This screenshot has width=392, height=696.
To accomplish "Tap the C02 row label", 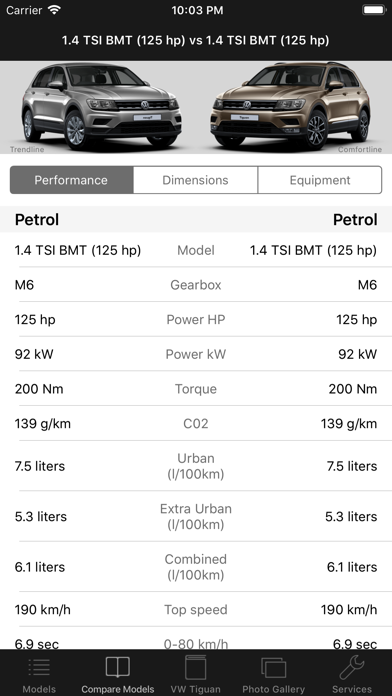I will pyautogui.click(x=196, y=423).
